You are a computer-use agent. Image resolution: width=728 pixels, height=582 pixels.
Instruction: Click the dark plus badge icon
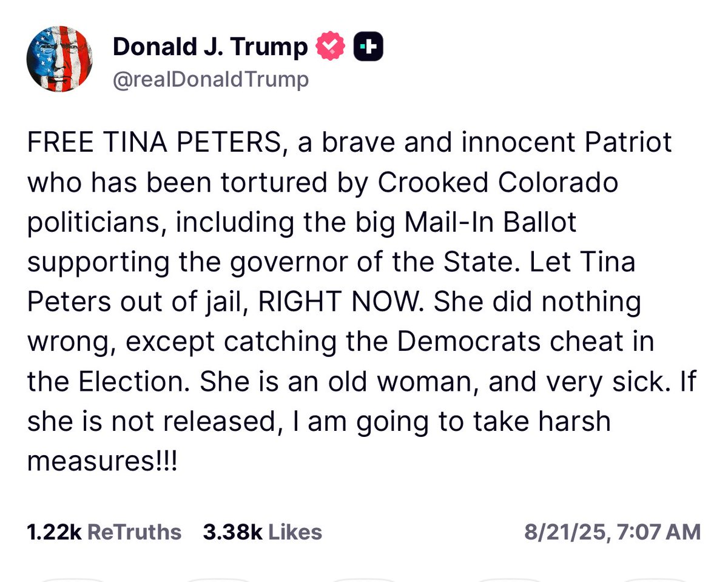point(368,47)
